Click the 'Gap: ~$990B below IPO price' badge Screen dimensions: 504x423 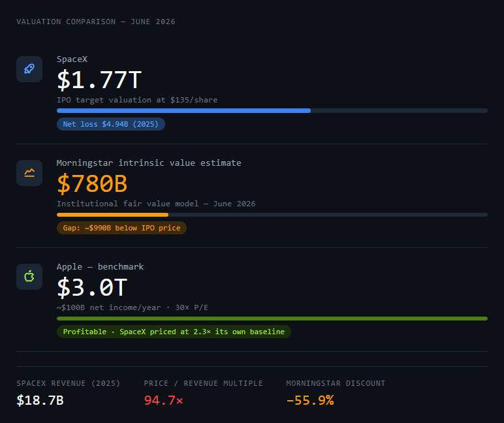tap(121, 228)
